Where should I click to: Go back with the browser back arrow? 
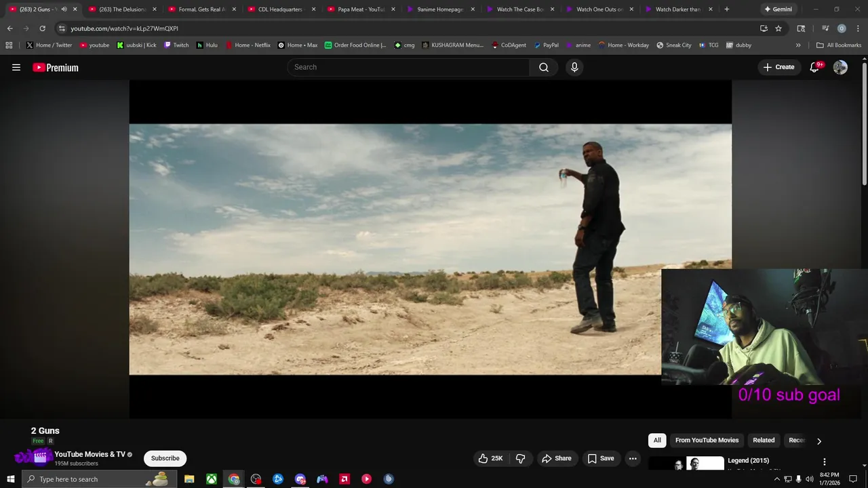(9, 28)
